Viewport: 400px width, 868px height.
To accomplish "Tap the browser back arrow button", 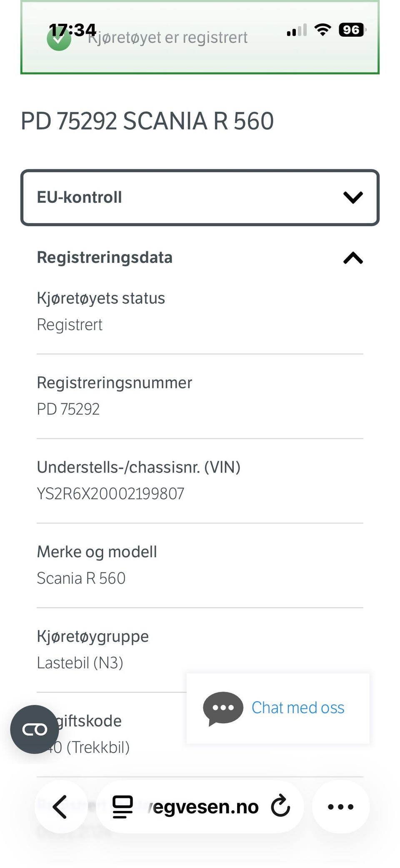I will point(60,807).
